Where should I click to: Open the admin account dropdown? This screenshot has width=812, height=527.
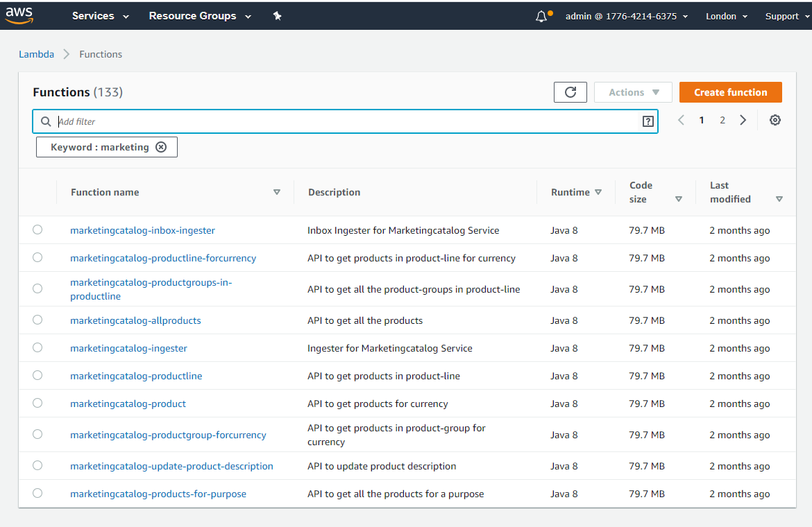(626, 16)
